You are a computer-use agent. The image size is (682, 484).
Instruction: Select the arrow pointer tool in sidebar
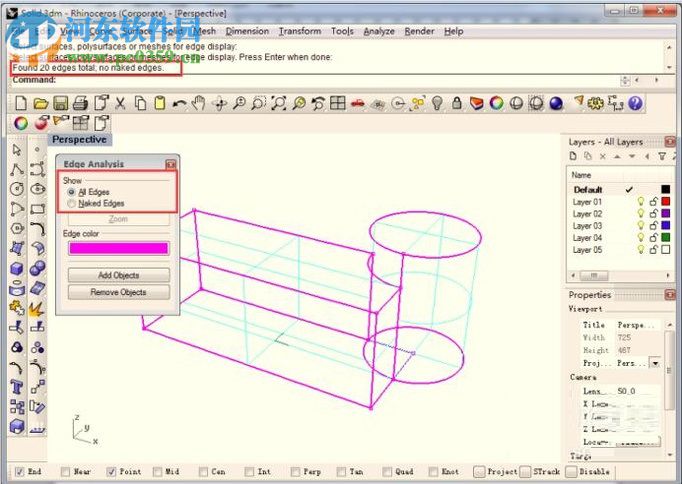coord(17,150)
